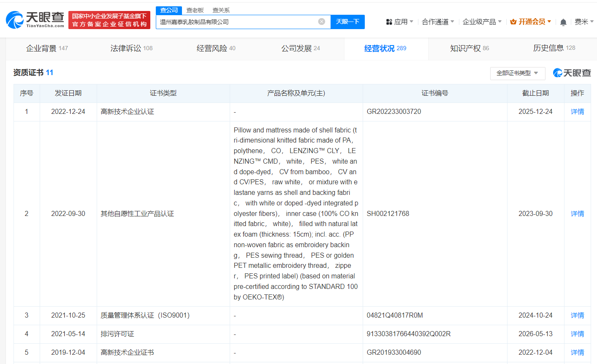
Task: Click the 国家中小企业发展子基金旗下 red banner
Action: [x=109, y=20]
